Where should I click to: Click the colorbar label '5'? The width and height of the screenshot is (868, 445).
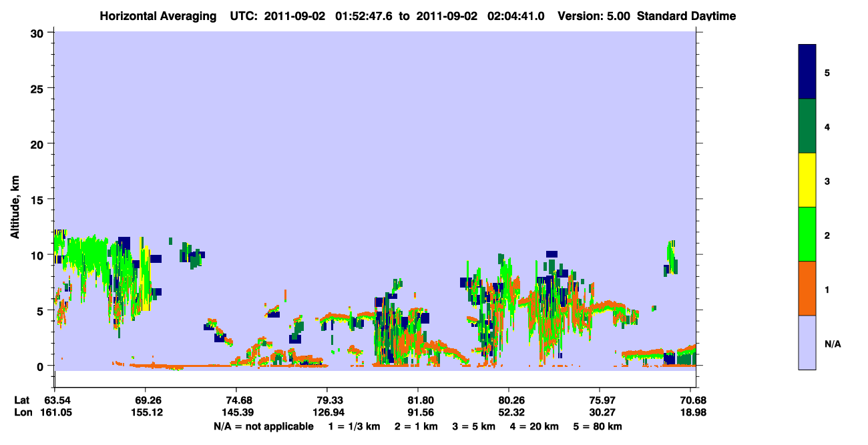827,72
